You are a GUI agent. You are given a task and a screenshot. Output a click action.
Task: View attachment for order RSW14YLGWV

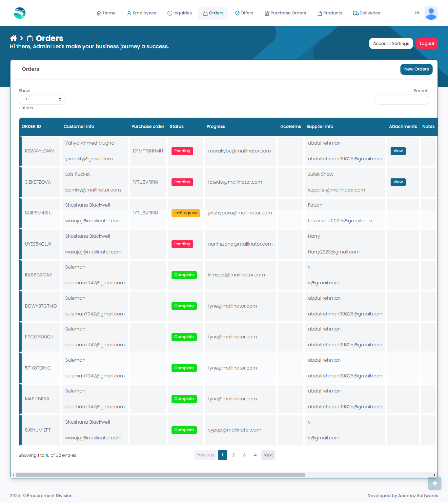point(398,151)
